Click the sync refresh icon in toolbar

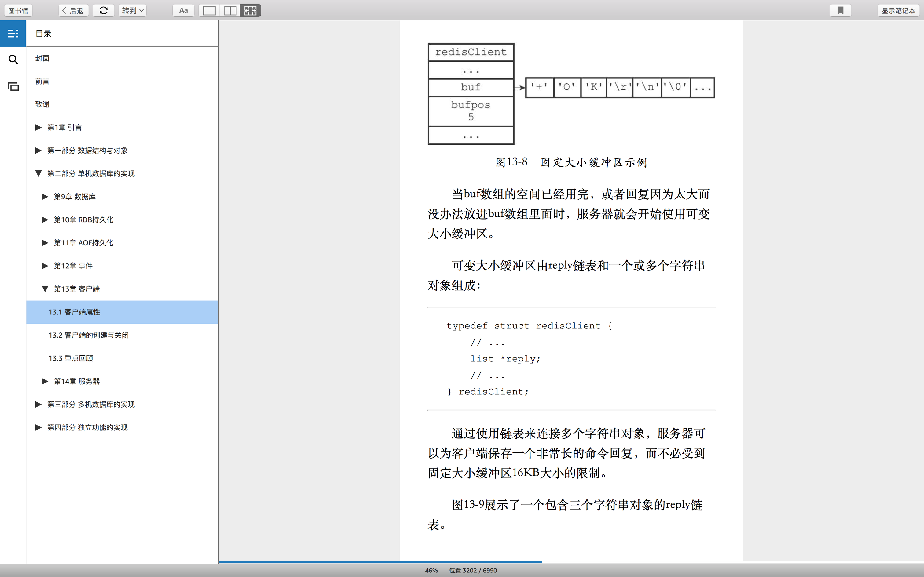[104, 11]
